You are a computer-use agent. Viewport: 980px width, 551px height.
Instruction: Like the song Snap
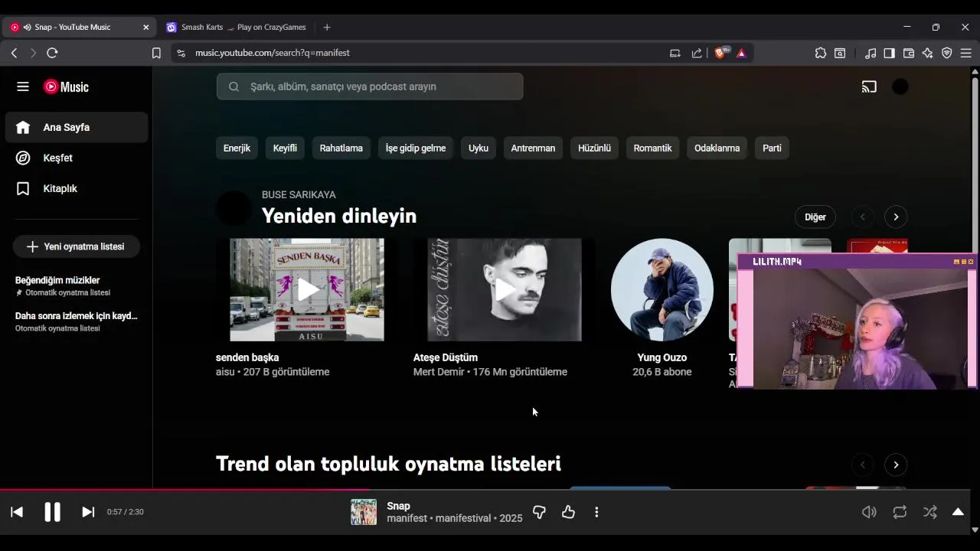click(x=568, y=512)
